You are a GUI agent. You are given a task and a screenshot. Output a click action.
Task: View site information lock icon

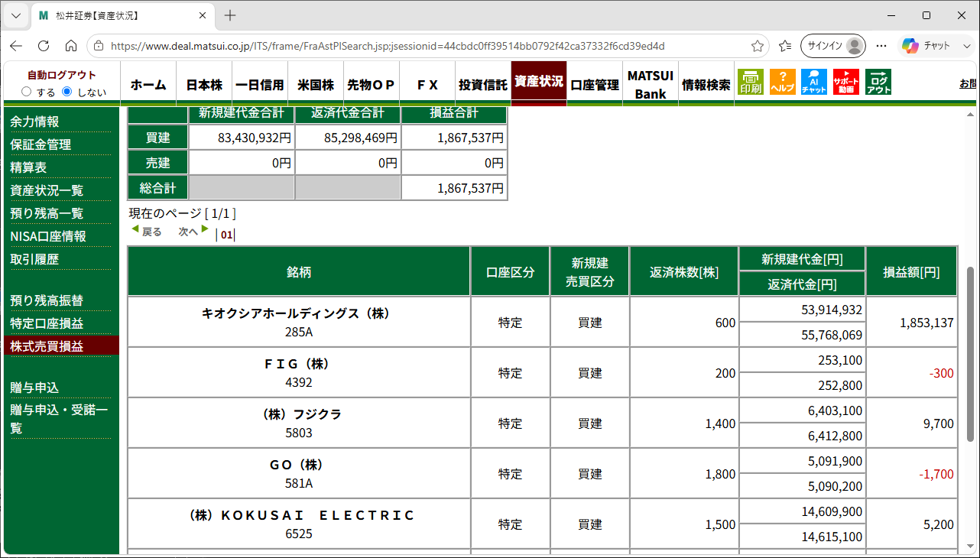tap(98, 46)
